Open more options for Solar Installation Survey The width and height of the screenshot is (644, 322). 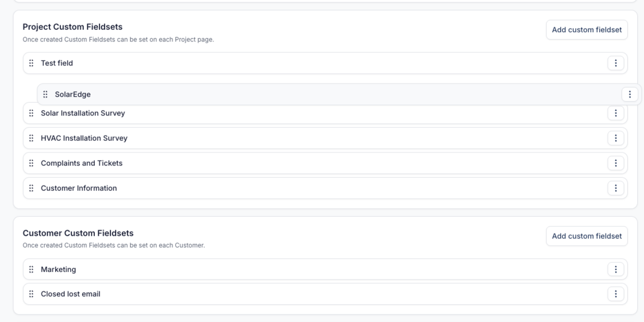[615, 113]
